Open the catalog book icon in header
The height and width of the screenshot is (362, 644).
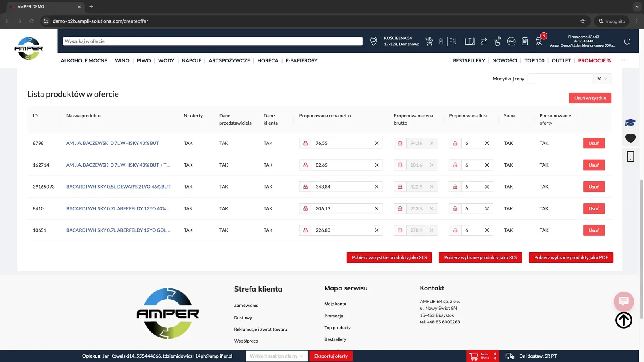[x=470, y=41]
